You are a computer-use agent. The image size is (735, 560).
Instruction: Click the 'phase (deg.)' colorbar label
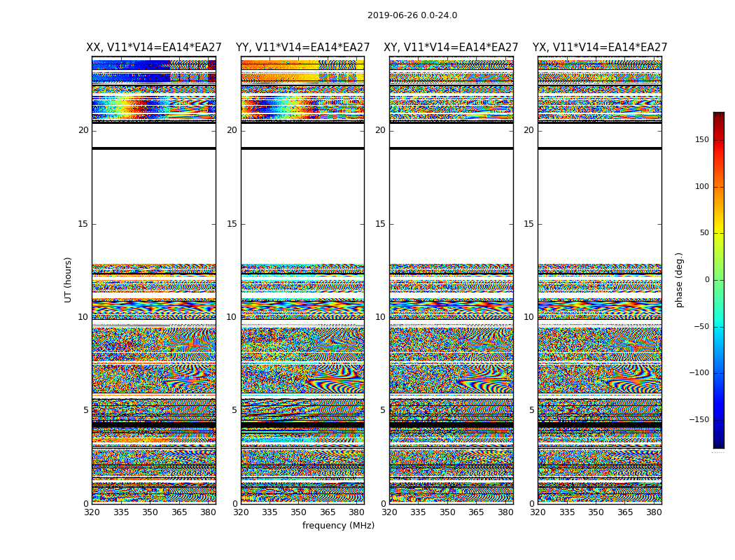tap(679, 280)
